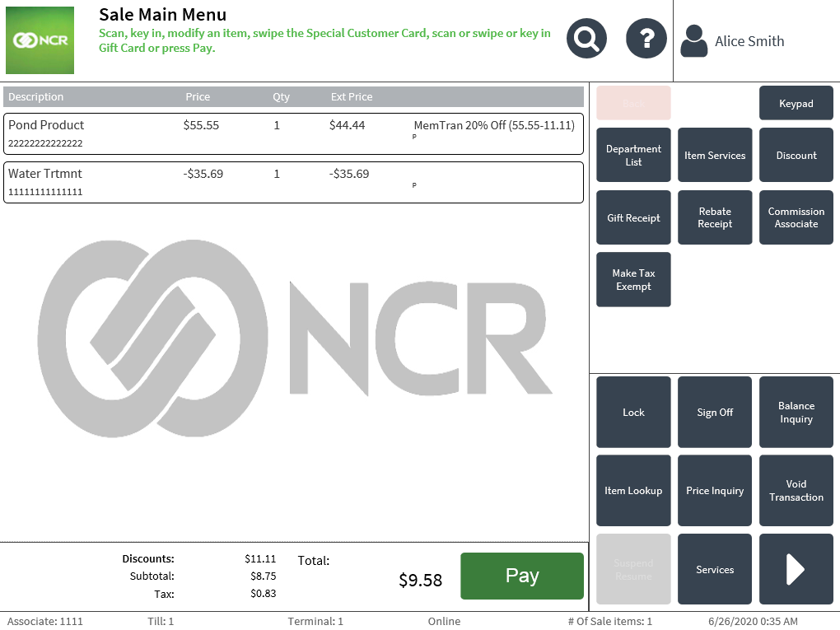Click the $9.58 total amount

(421, 581)
